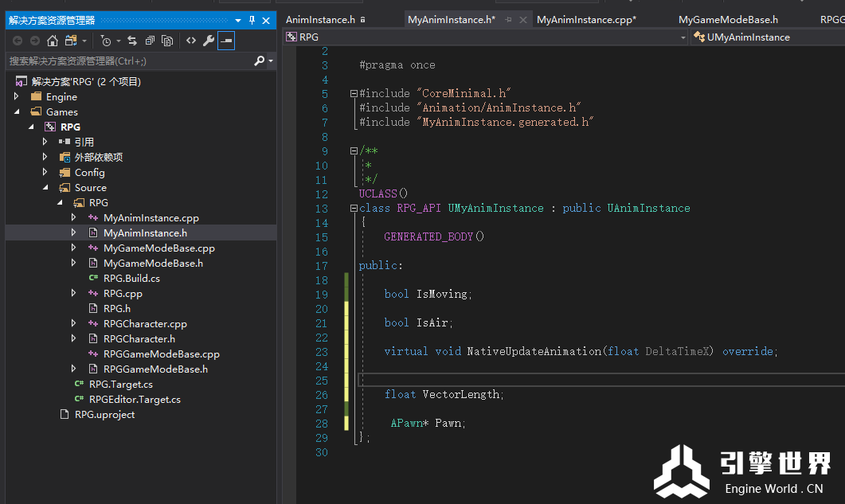The image size is (845, 504).
Task: Place cursor on empty line 25
Action: coord(601,380)
